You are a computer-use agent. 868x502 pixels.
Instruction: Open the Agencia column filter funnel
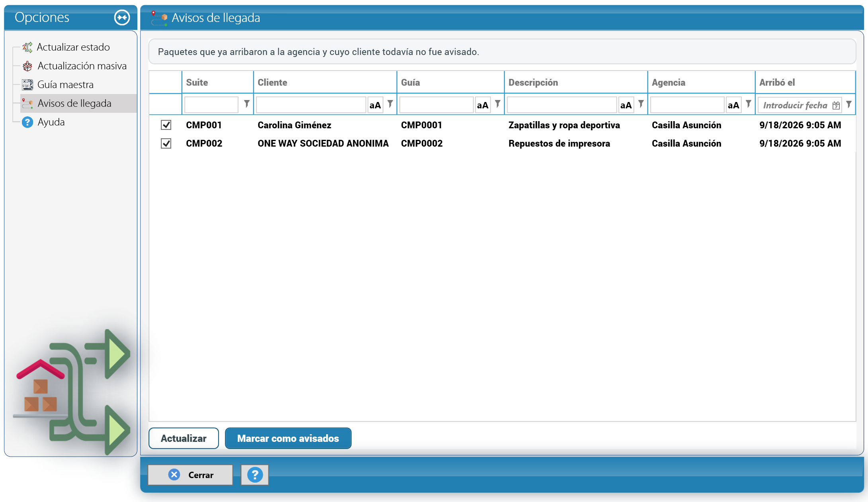(749, 104)
